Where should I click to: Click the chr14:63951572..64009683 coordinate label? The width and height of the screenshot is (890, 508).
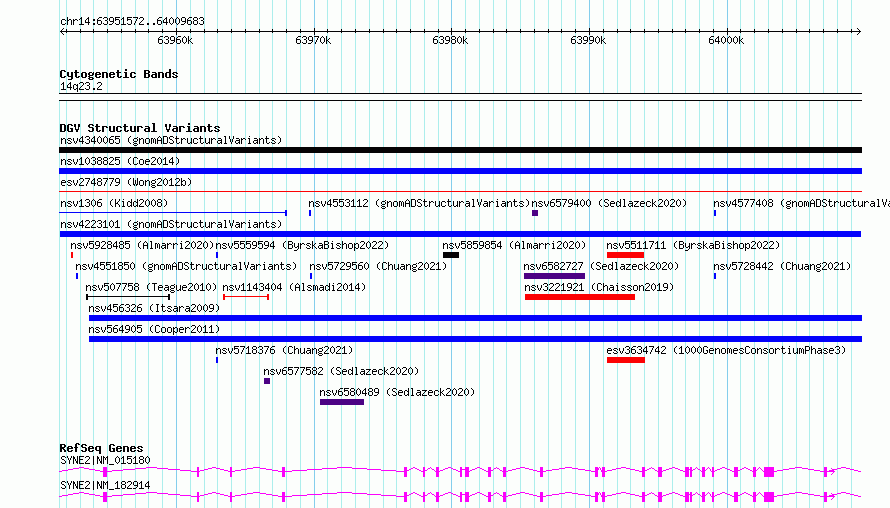(x=132, y=22)
